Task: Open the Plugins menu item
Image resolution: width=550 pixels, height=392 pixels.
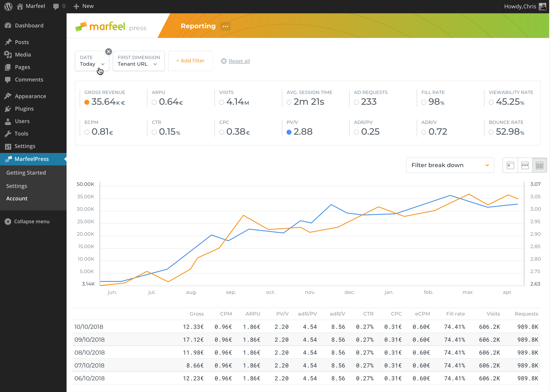Action: point(24,109)
